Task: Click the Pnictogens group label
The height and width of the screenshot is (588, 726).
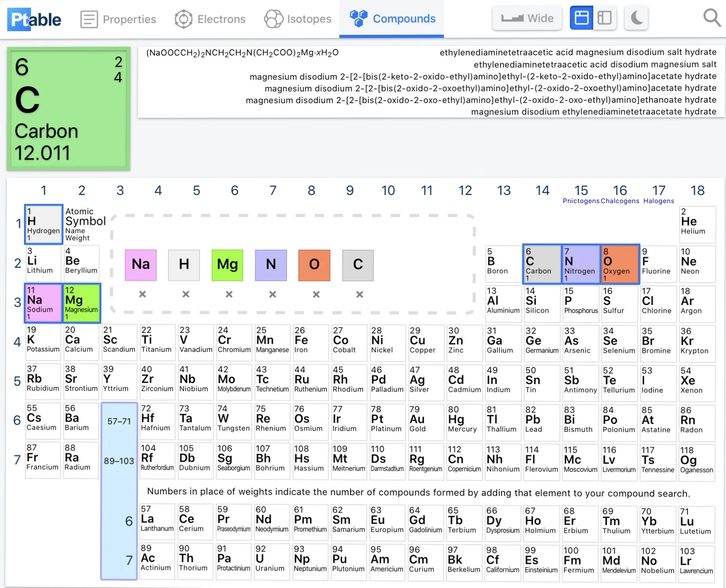Action: (x=581, y=201)
